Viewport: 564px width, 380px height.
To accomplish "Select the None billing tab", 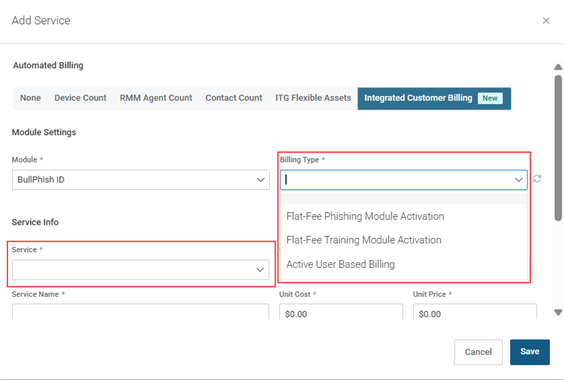I will point(30,98).
